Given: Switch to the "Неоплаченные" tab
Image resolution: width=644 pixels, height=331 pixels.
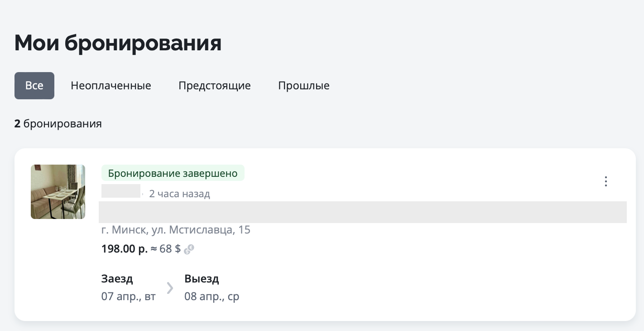Looking at the screenshot, I should (111, 86).
